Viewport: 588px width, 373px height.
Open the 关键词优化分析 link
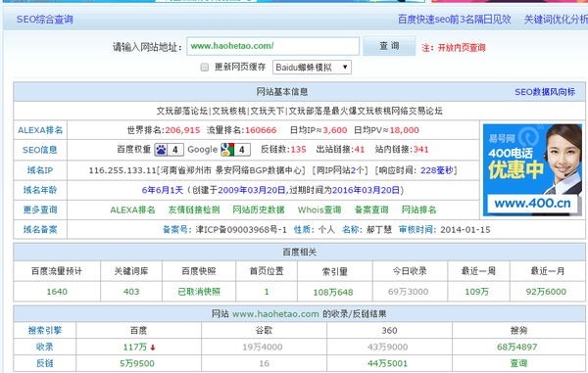tap(556, 20)
